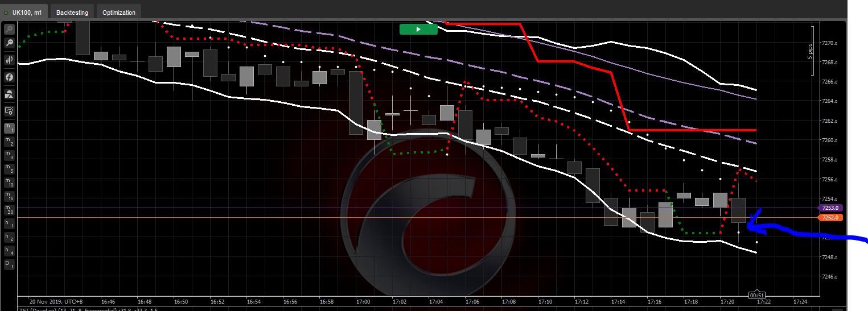Switch to the m1 timeframe
868x311 pixels.
[x=9, y=128]
